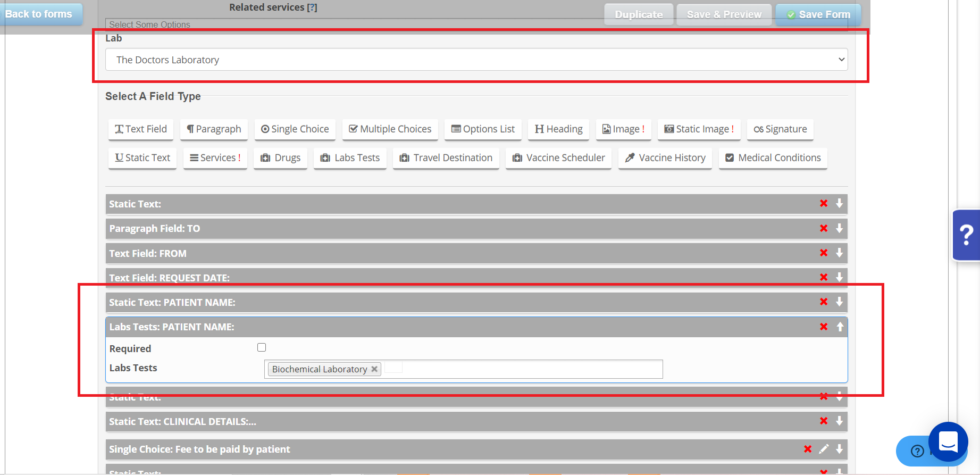Select the Static Text: PATIENT NAME header
The height and width of the screenshot is (475, 980).
tap(476, 302)
